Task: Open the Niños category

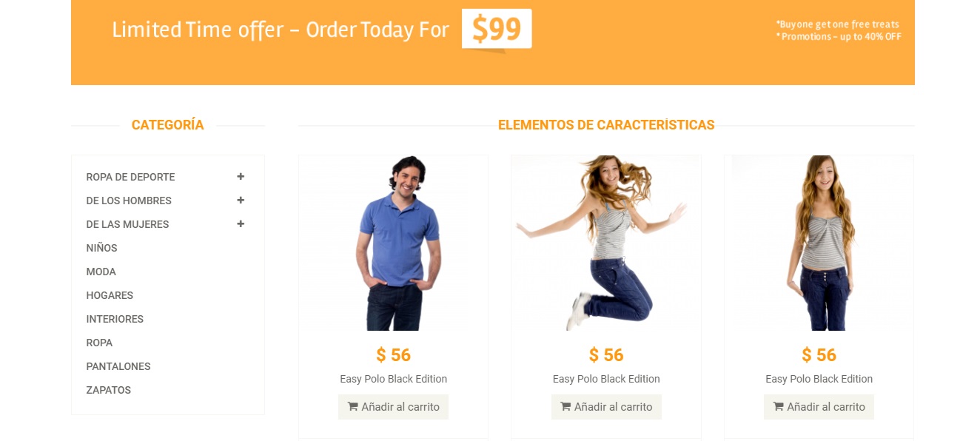Action: [x=101, y=248]
